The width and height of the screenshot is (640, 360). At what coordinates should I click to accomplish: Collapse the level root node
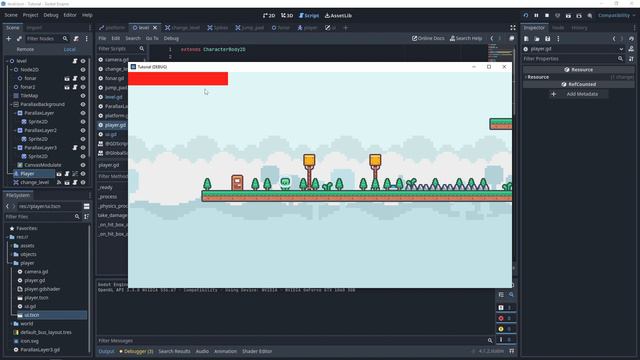point(7,61)
